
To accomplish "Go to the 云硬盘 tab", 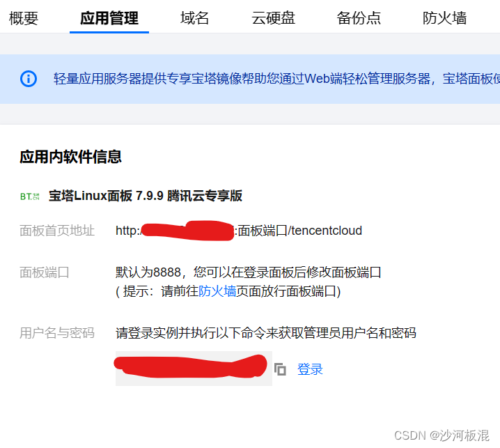I will [273, 18].
